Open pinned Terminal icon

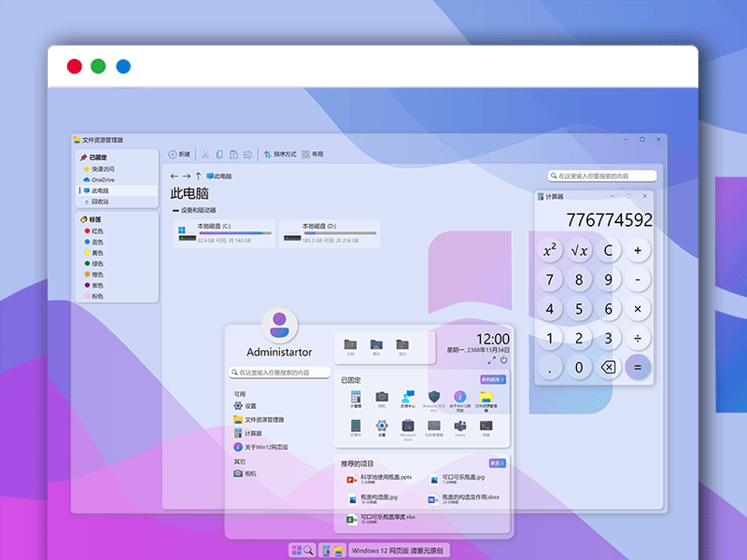point(486,427)
